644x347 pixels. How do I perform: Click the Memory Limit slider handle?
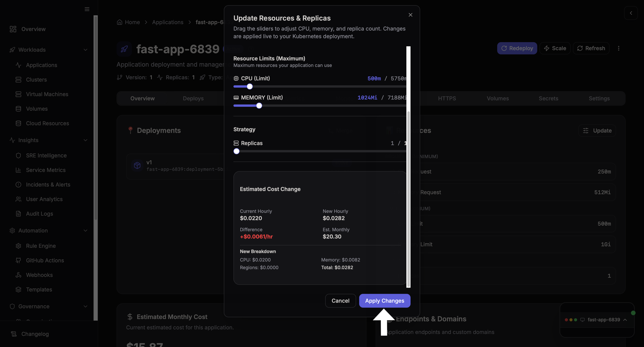tap(259, 106)
